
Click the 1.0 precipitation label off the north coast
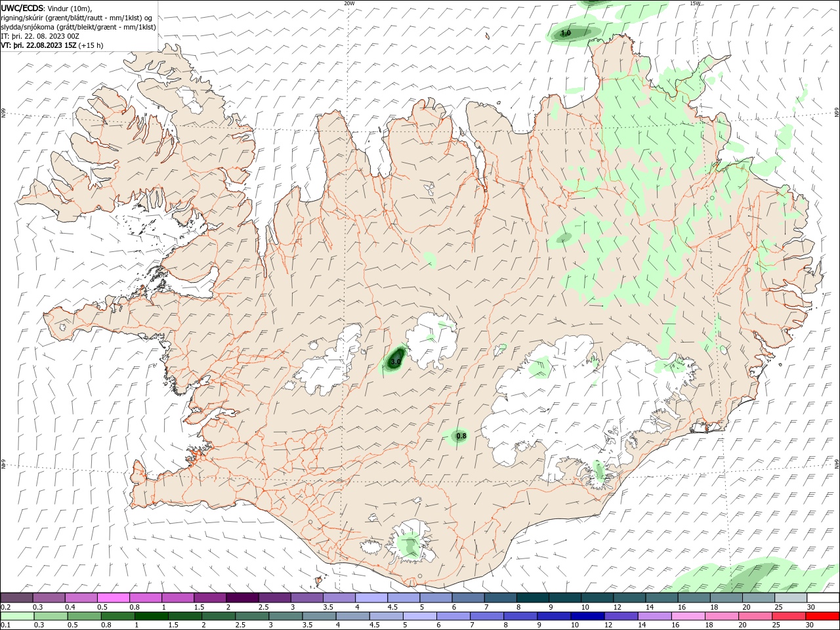566,33
